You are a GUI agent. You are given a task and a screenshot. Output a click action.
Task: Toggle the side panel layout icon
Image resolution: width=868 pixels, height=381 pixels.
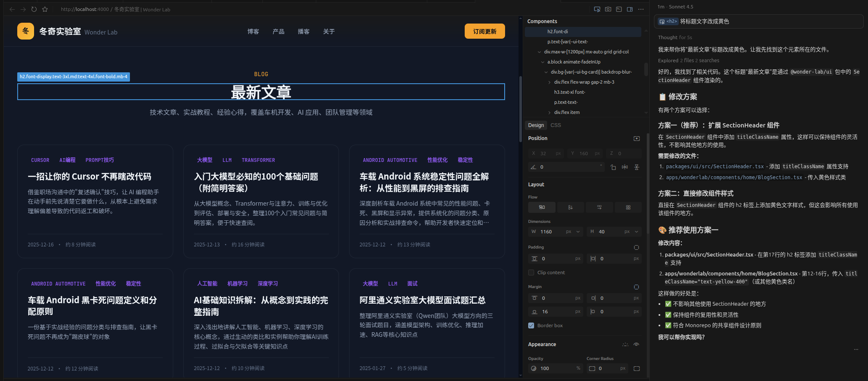[x=630, y=9]
